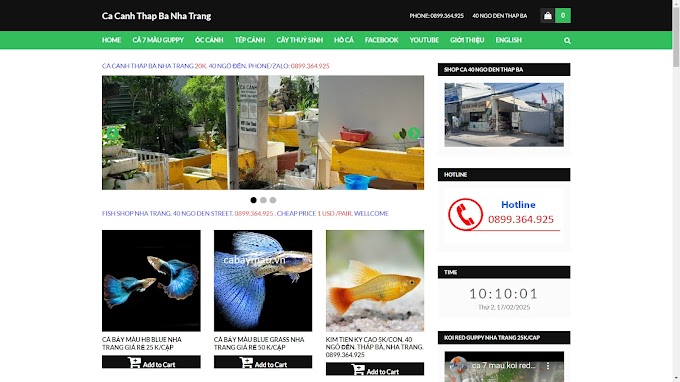Screen dimensions: 680x382
Task: Open the HOME menu item
Action: (x=111, y=40)
